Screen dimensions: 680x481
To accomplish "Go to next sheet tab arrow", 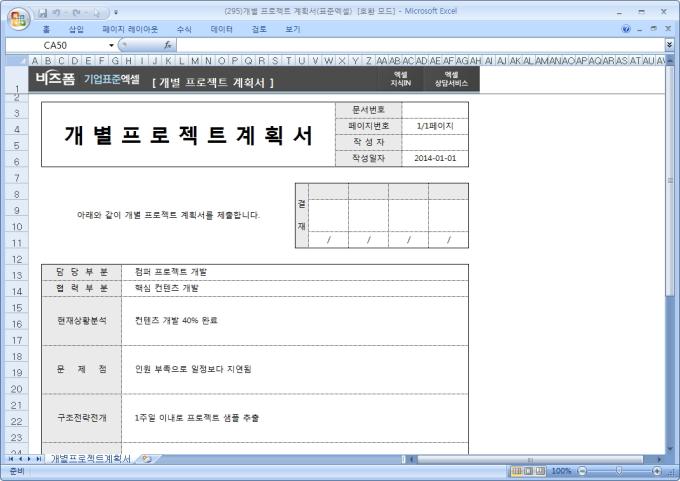I will pos(29,458).
